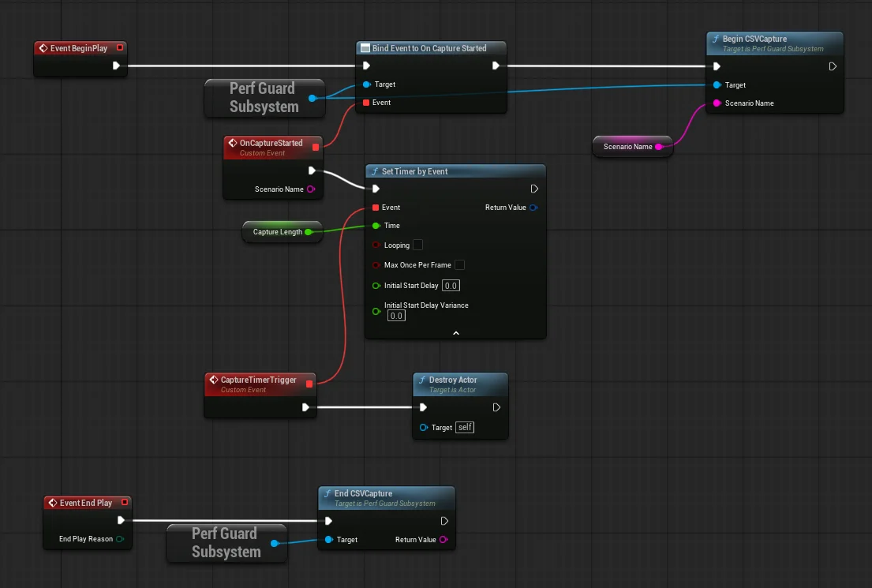Collapse the advanced pins on Set Timer by Event
This screenshot has height=588, width=872.
(x=455, y=331)
